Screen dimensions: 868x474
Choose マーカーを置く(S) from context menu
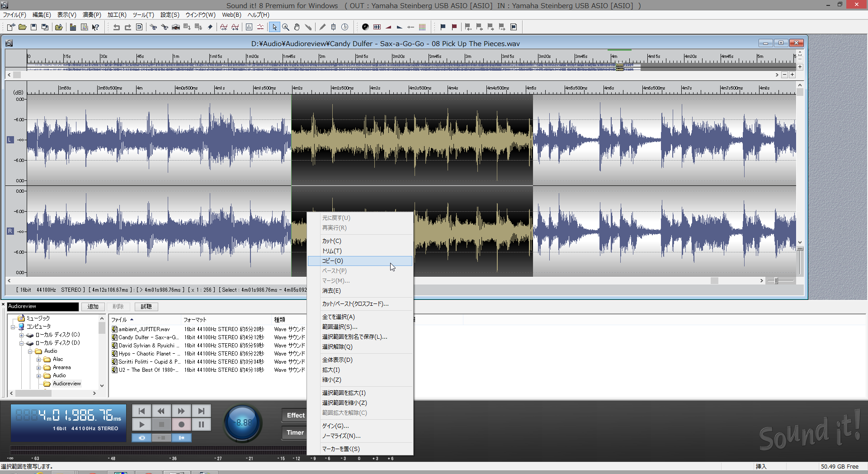(360, 449)
